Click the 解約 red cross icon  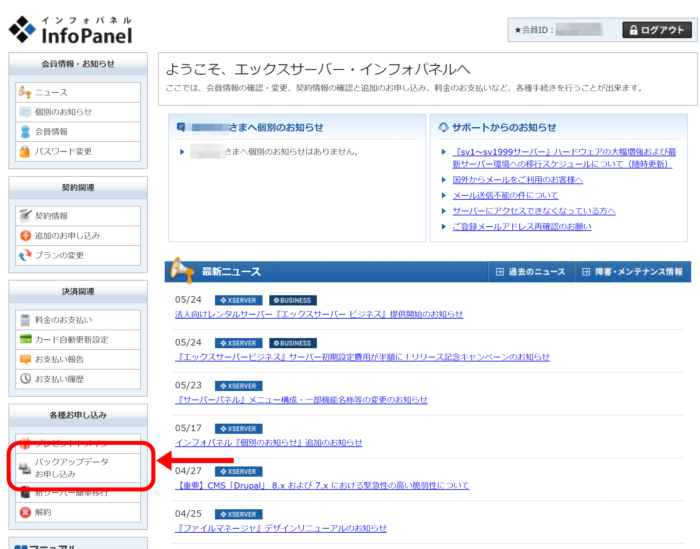coord(26,512)
